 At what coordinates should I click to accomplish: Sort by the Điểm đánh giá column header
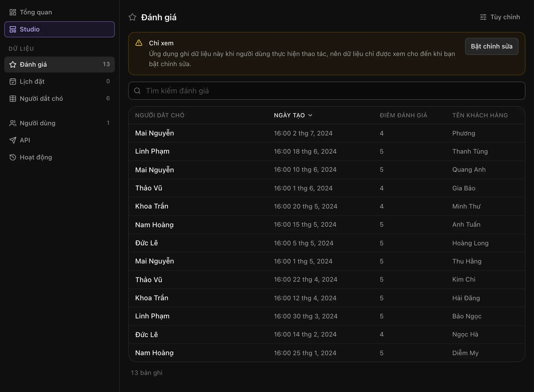coord(403,115)
